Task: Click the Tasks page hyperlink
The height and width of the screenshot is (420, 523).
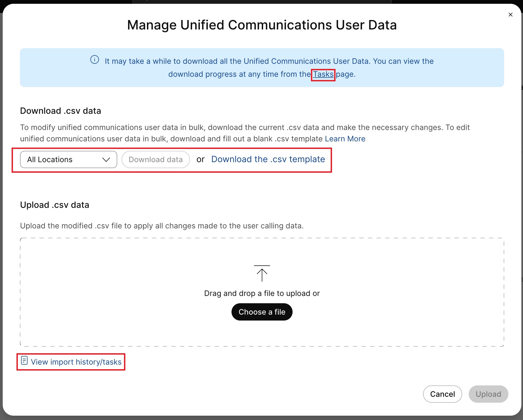Action: 323,74
